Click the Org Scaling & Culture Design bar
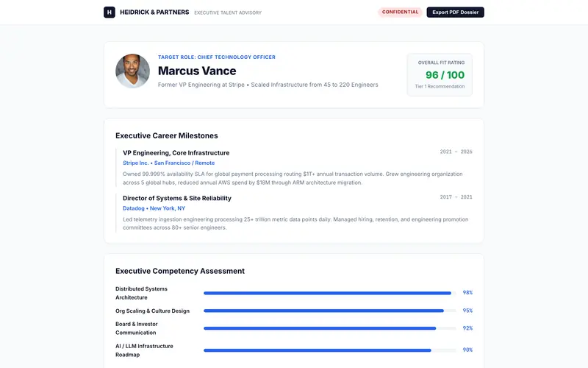The image size is (588, 368). click(x=330, y=311)
